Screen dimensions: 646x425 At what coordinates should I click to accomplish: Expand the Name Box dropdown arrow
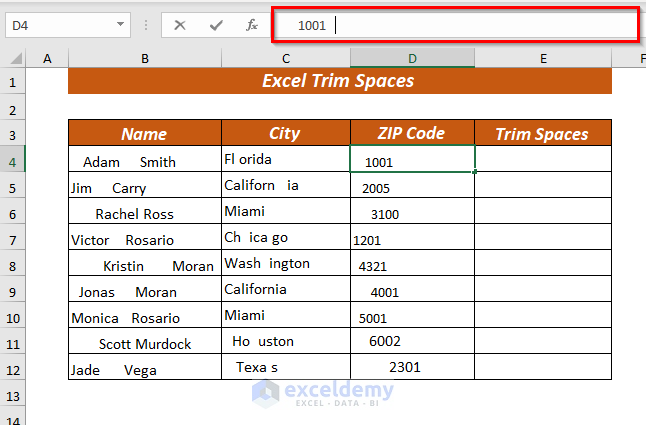click(x=120, y=25)
